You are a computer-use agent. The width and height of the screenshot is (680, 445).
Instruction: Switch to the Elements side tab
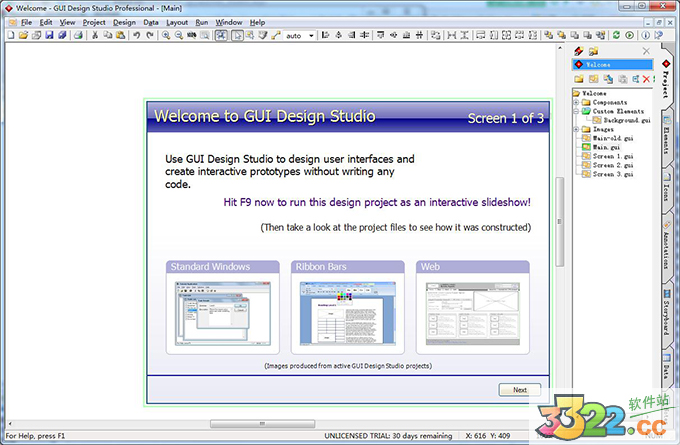coord(666,137)
